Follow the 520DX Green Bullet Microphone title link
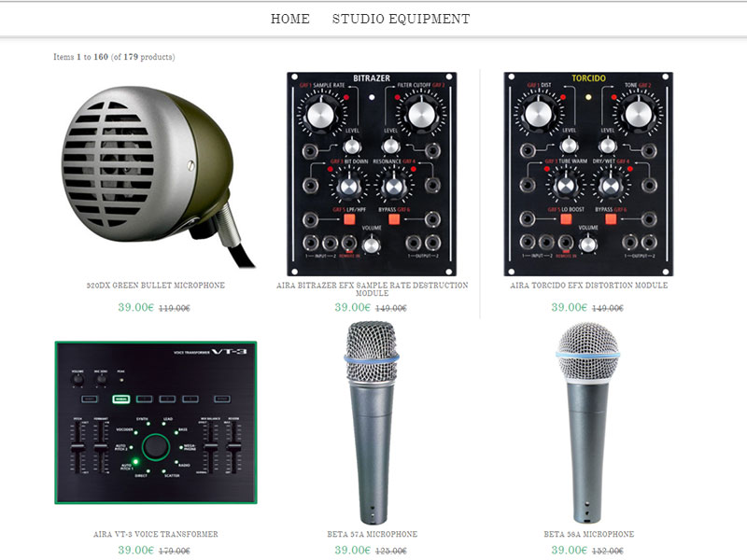Screen dimensions: 747x560 156,286
